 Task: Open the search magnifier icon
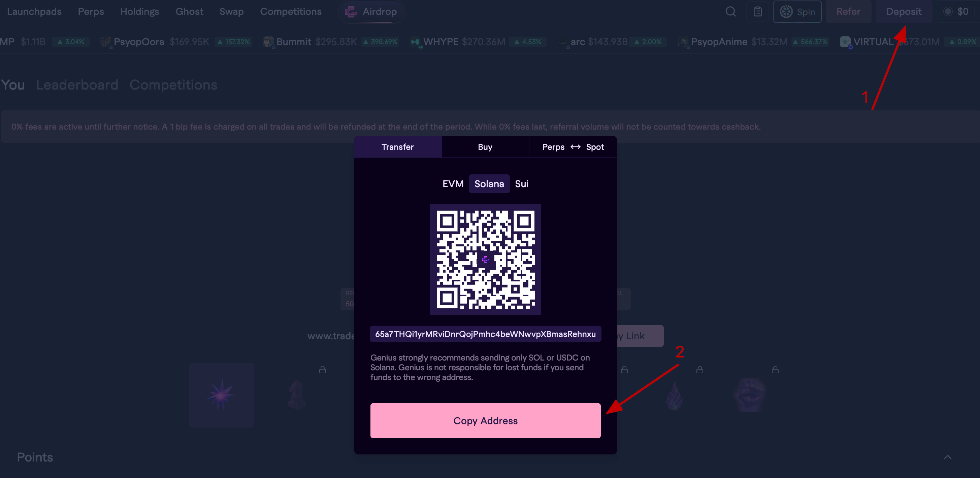click(x=730, y=12)
